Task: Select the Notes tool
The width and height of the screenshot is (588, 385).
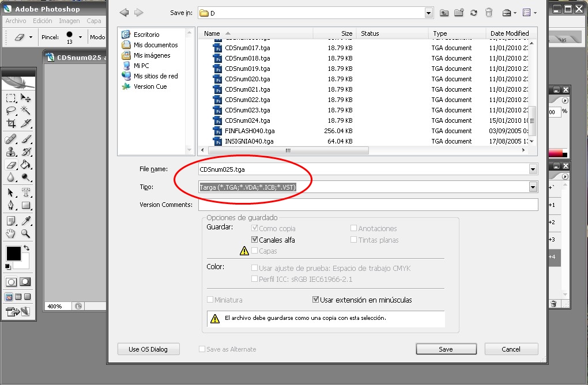Action: tap(11, 221)
